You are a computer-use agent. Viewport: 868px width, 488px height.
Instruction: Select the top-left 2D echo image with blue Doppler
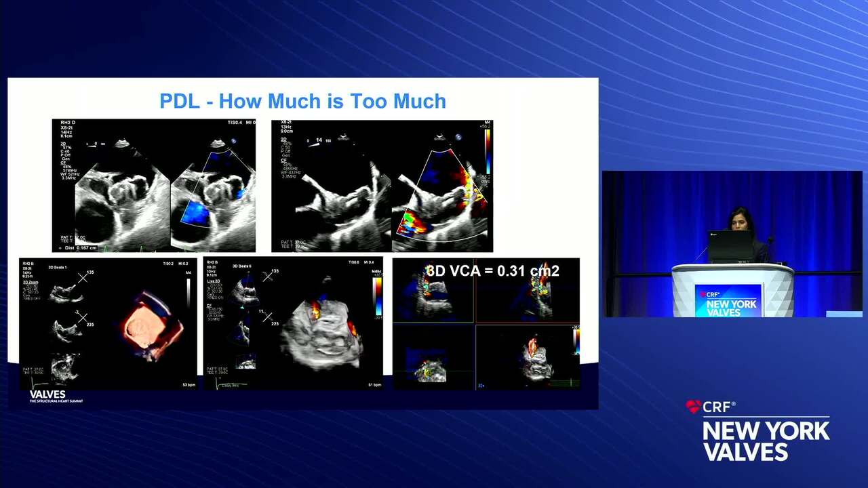point(154,186)
